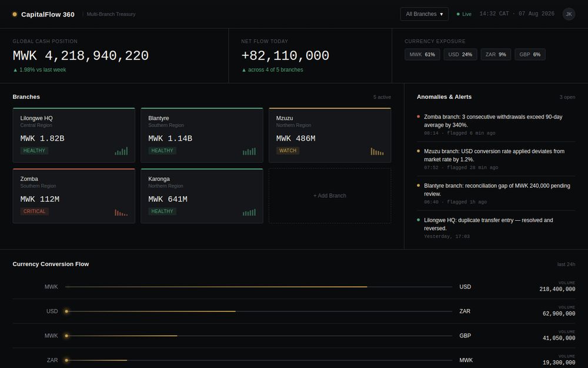This screenshot has width=588, height=368.
Task: Click the Karonga sparkline chart
Action: click(249, 212)
